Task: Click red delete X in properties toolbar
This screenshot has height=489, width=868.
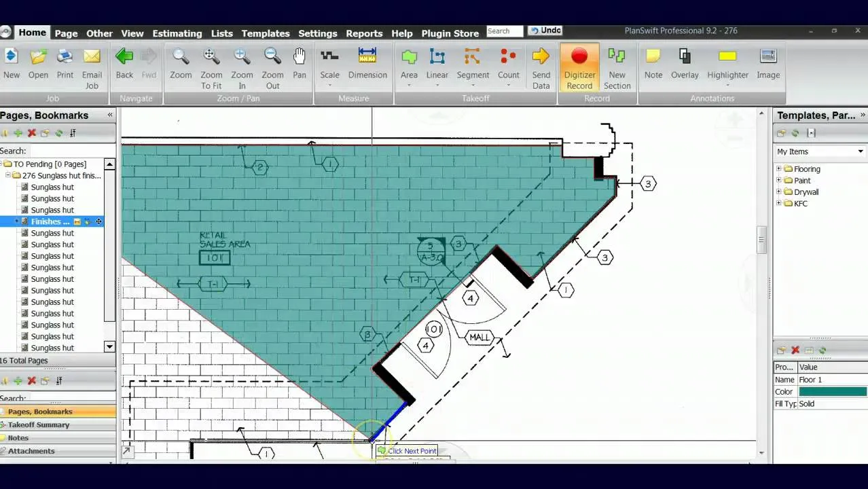Action: click(795, 350)
